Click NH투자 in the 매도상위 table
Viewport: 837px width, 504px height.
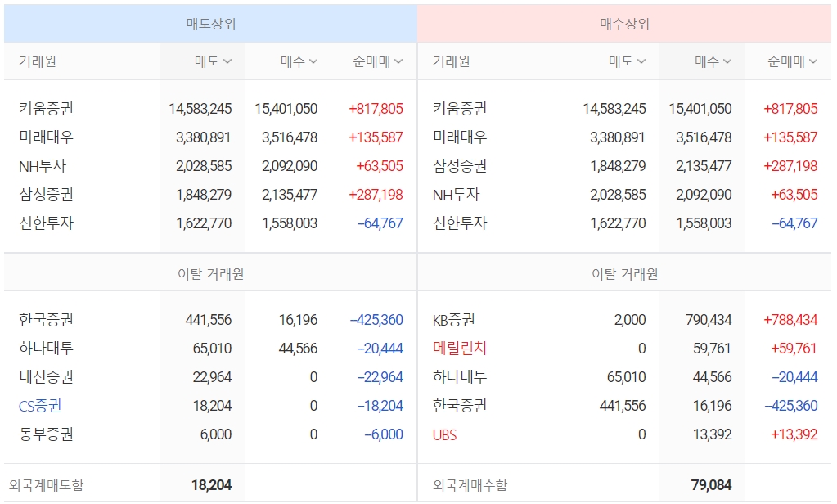43,166
